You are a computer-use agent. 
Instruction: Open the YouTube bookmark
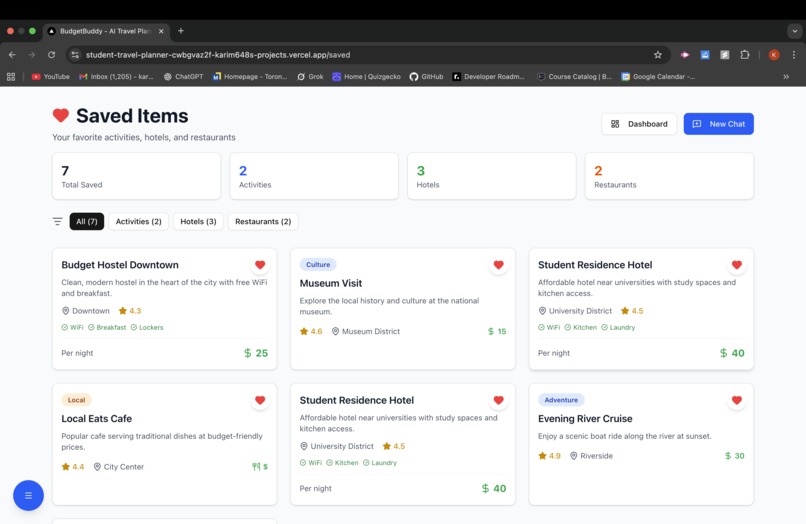point(50,77)
